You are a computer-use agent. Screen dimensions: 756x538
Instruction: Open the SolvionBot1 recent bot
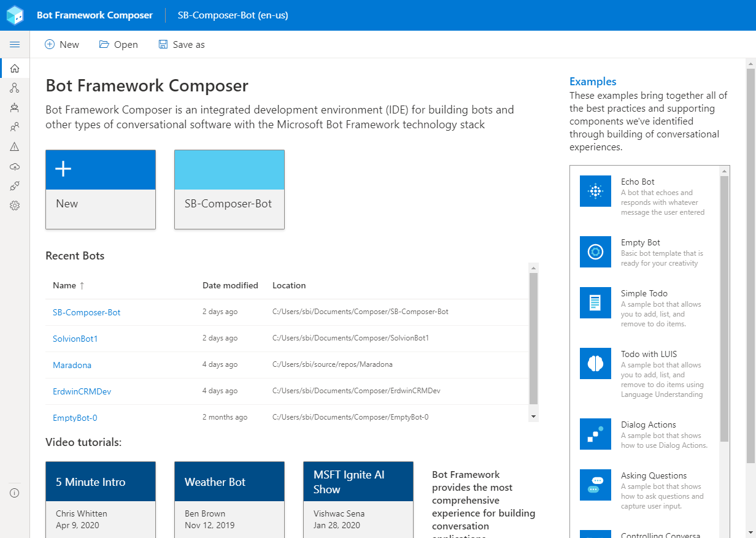75,339
